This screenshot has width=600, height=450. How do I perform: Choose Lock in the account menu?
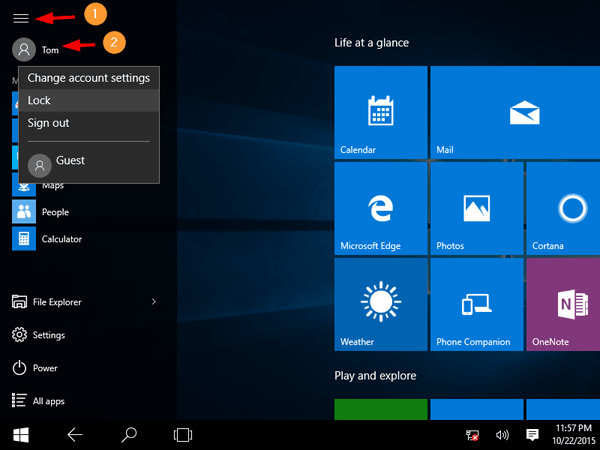[x=88, y=100]
